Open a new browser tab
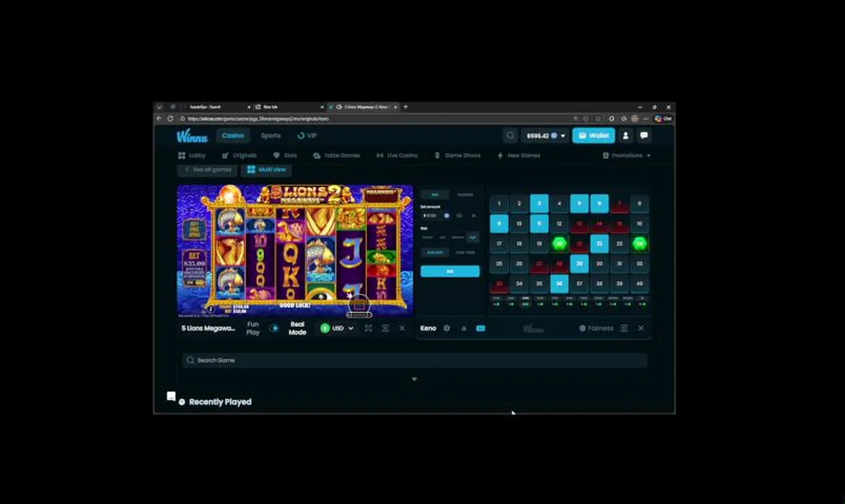 (x=406, y=107)
